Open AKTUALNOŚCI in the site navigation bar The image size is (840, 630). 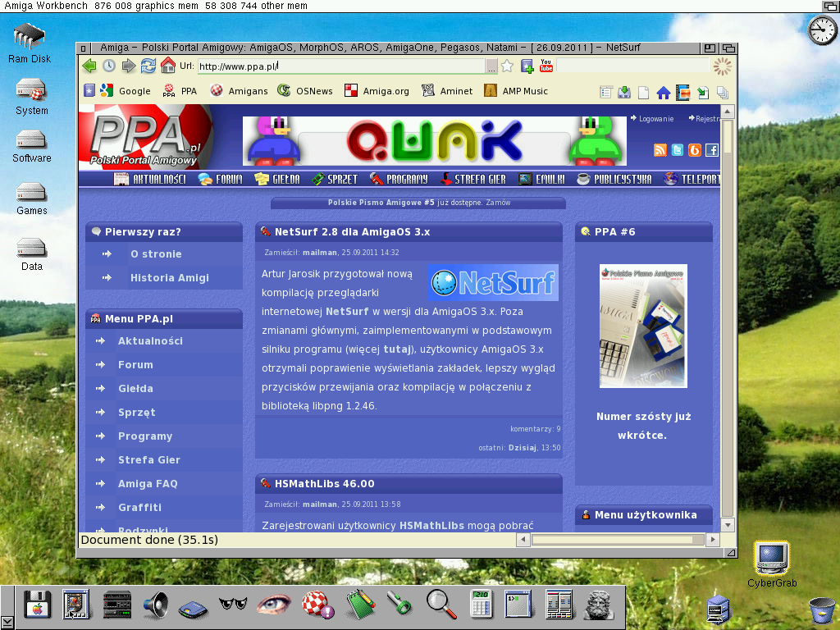click(x=150, y=179)
